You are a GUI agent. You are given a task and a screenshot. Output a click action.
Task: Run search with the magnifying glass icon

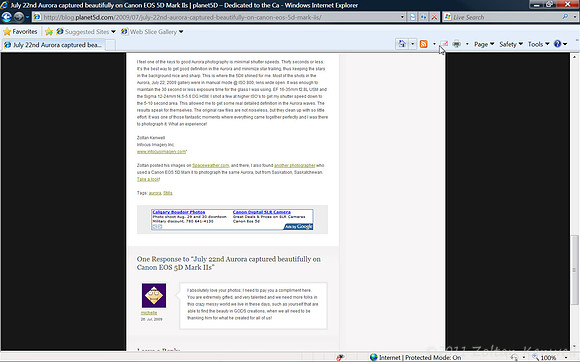565,17
